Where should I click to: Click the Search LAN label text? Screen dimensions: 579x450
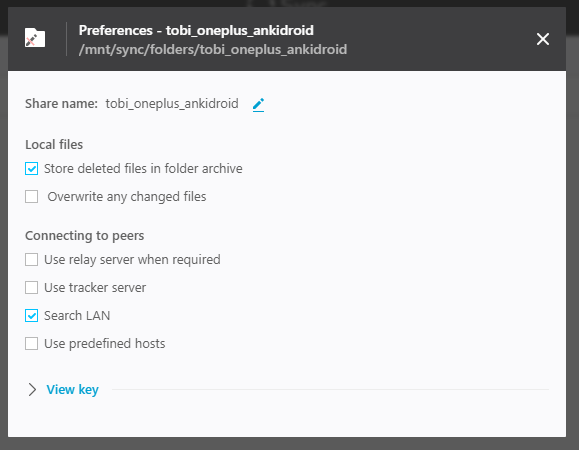click(77, 316)
